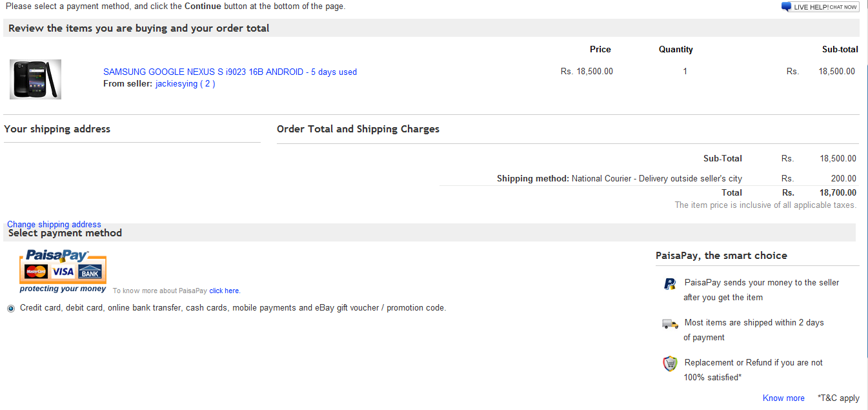
Task: Open the Live Help chat now button
Action: coord(820,7)
